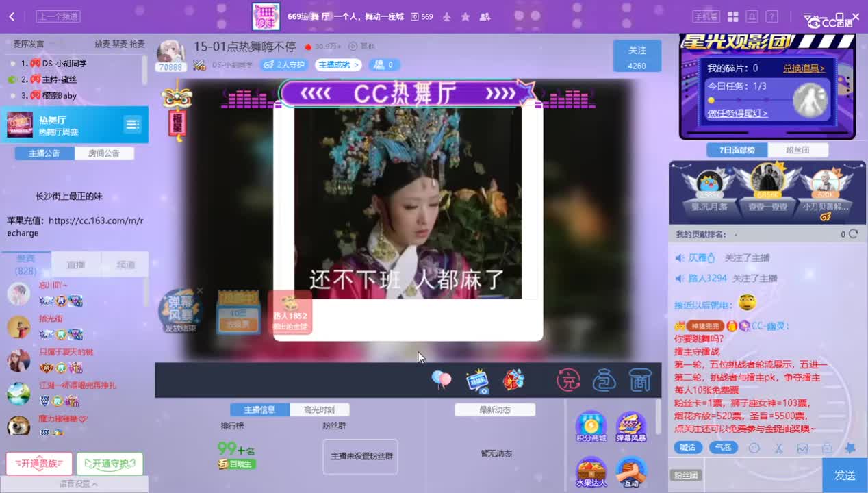The width and height of the screenshot is (868, 493).
Task: Open the four-square grid icon
Action: click(x=732, y=16)
